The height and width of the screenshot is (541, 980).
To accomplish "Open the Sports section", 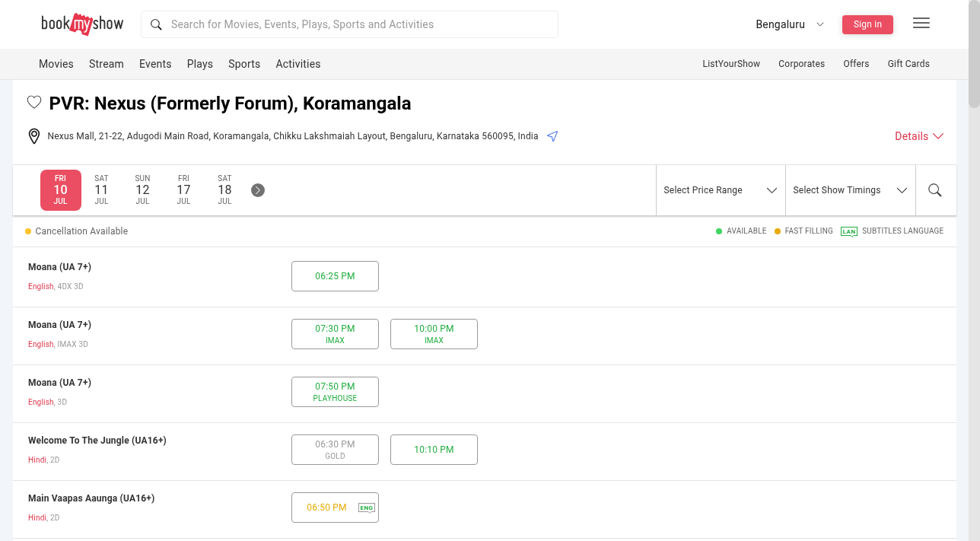I will [244, 64].
